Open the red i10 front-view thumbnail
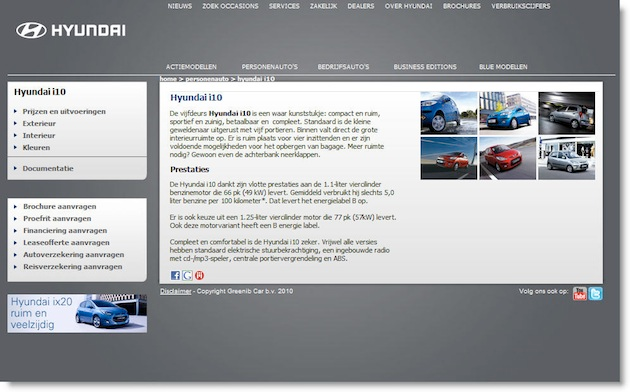This screenshot has height=392, width=630. (x=507, y=158)
